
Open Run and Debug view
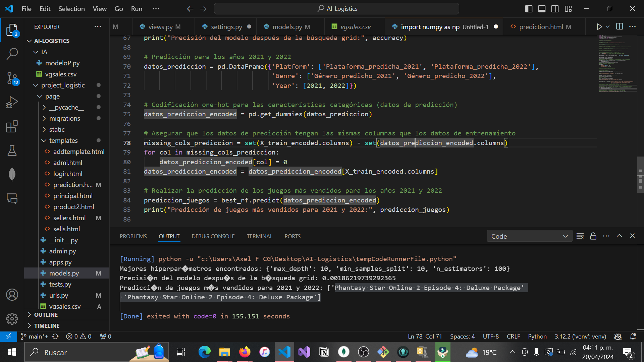pyautogui.click(x=12, y=102)
